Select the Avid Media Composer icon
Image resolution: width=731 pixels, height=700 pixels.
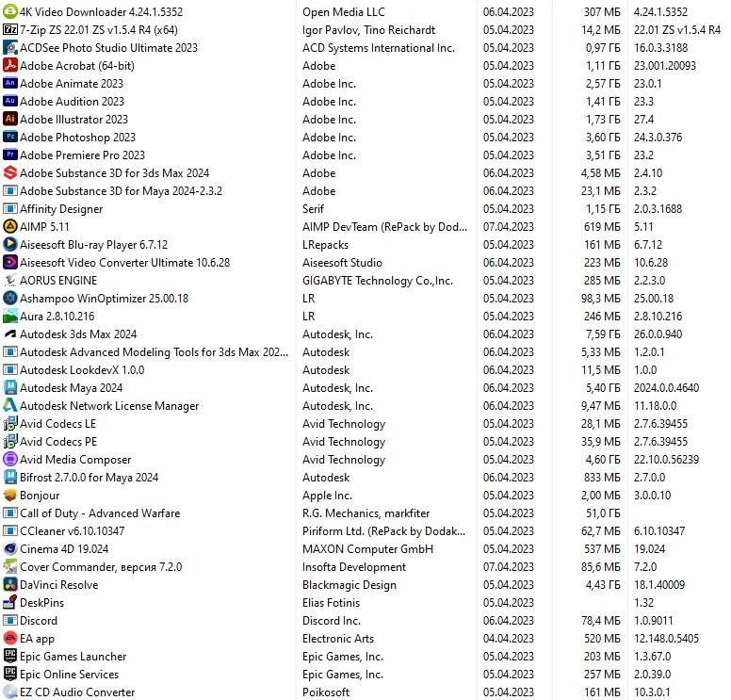pyautogui.click(x=9, y=459)
